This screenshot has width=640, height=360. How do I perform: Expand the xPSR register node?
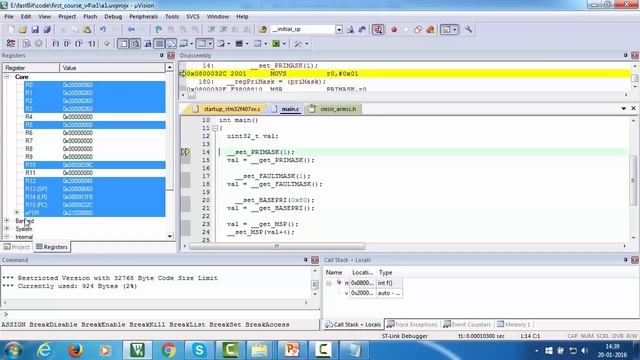coord(16,212)
